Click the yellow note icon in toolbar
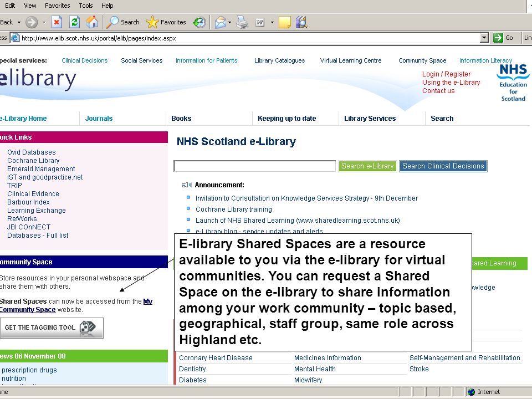532x399 pixels. [284, 22]
